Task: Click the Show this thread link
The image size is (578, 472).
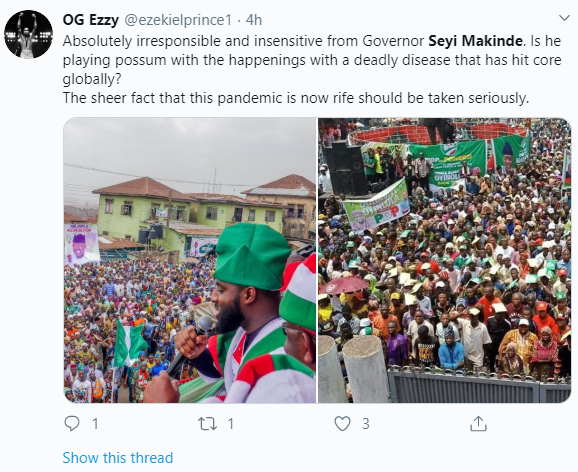Action: (118, 458)
